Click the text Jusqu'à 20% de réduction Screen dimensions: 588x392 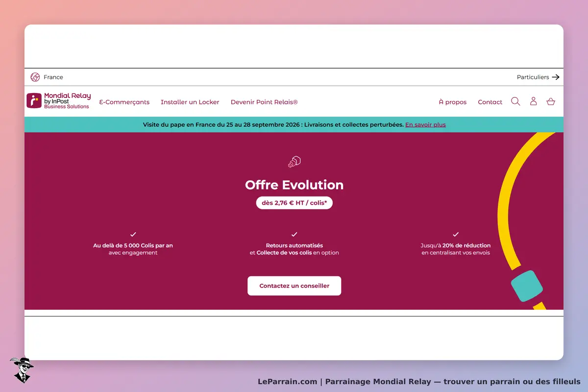point(456,245)
